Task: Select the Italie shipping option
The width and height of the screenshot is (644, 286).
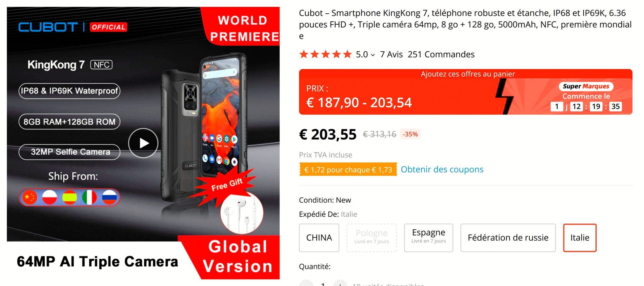Action: point(580,238)
